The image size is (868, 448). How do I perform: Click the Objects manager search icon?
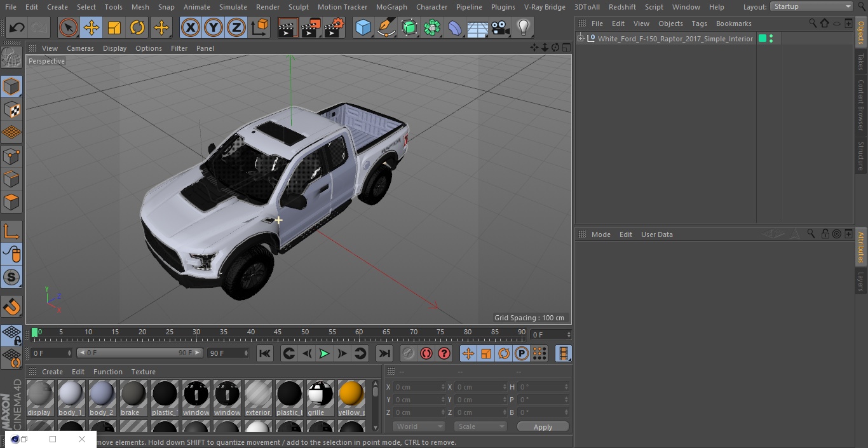coord(812,23)
